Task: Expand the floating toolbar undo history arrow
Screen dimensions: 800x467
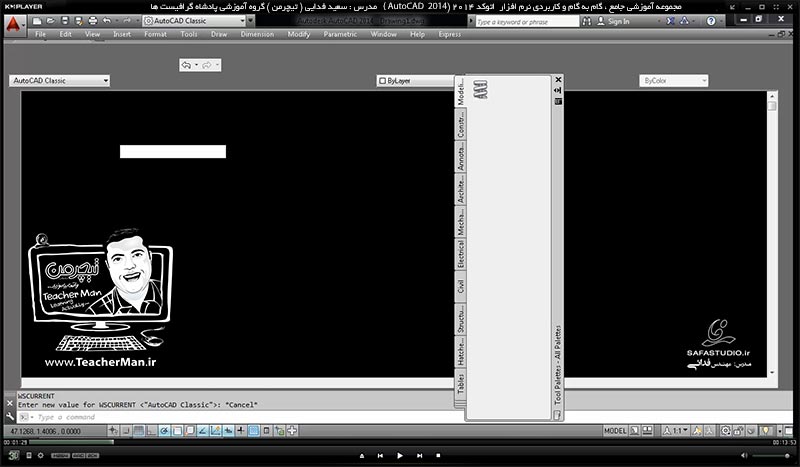Action: tap(196, 65)
